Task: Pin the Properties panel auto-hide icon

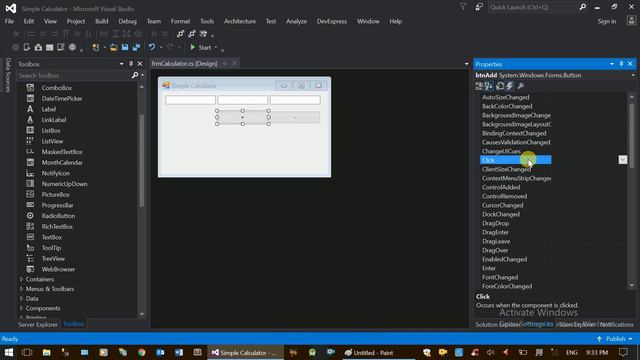Action: coord(621,64)
